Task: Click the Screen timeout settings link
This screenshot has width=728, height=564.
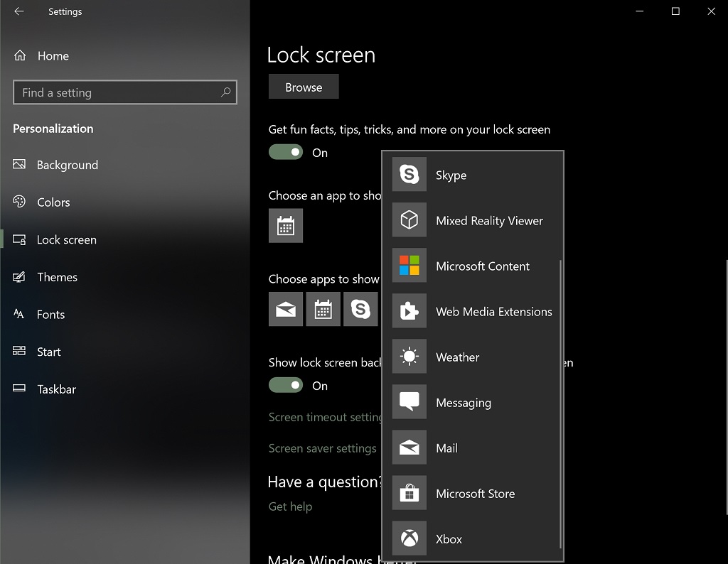Action: (325, 417)
